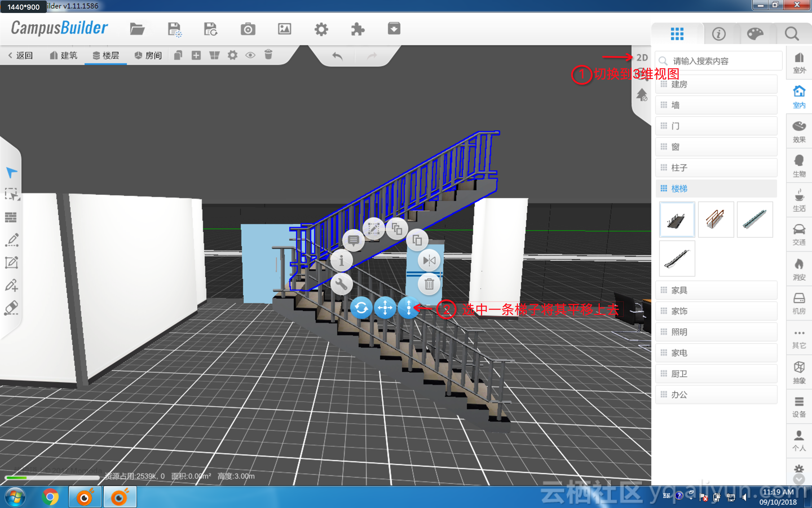Open settings gear in top toolbar
This screenshot has height=508, width=812.
[321, 29]
